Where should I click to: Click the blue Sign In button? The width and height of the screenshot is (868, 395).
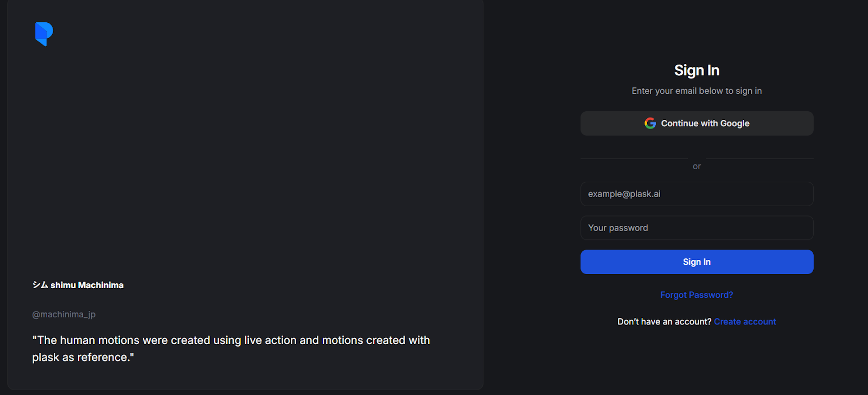(x=697, y=262)
